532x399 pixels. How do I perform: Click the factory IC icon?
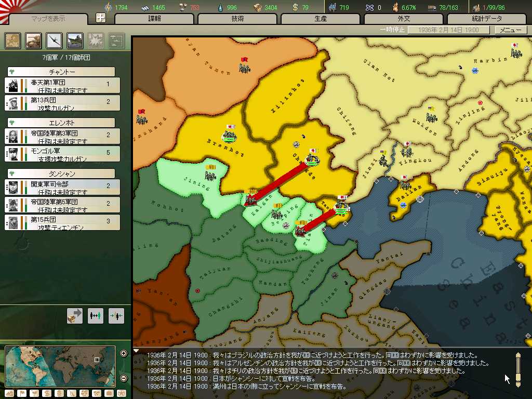click(476, 7)
